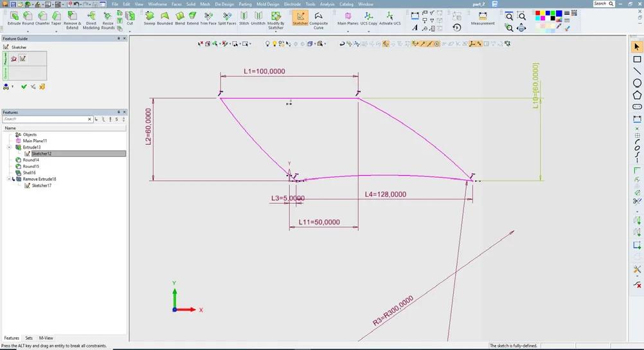Select the line tool in sketcher sidebar

637,71
